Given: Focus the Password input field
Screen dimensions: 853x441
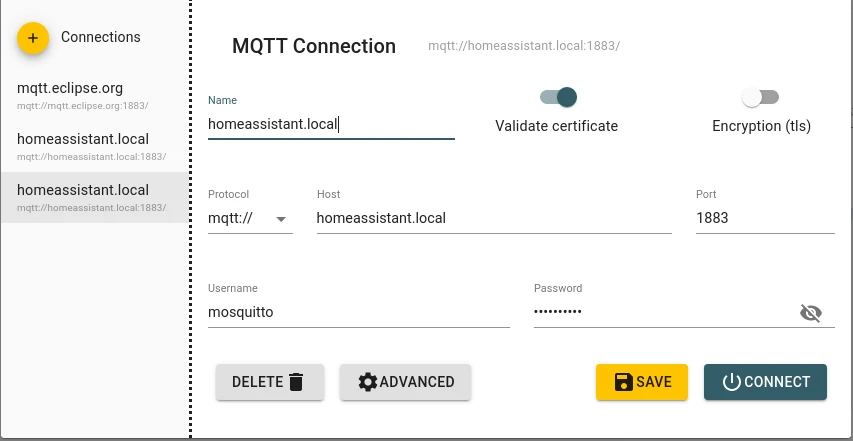Looking at the screenshot, I should point(664,313).
